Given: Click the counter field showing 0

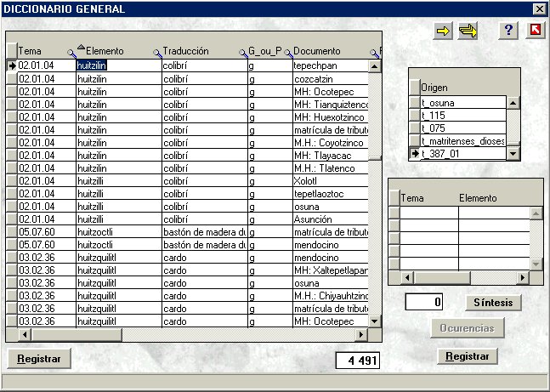Looking at the screenshot, I should (x=424, y=302).
